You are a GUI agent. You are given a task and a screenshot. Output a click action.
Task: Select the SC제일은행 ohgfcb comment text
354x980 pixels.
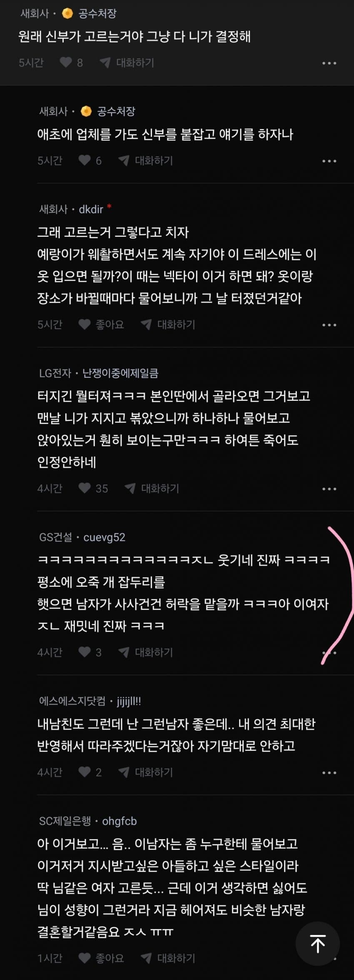tap(172, 888)
